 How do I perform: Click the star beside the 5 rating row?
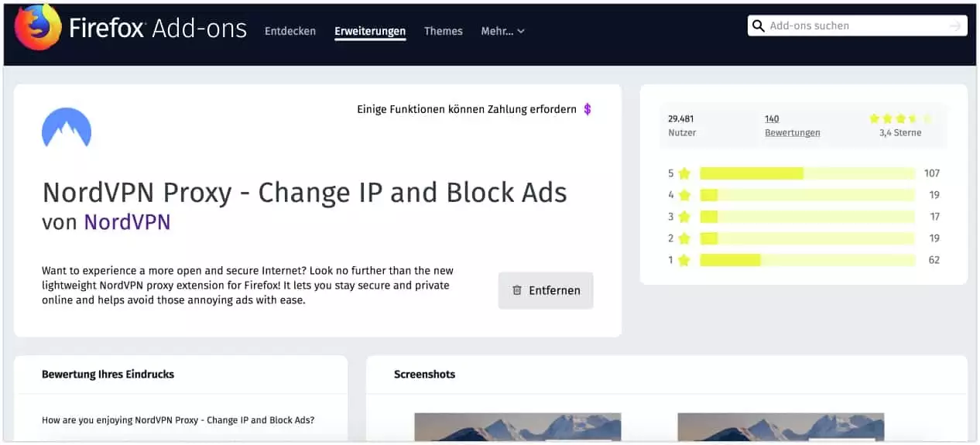point(684,173)
